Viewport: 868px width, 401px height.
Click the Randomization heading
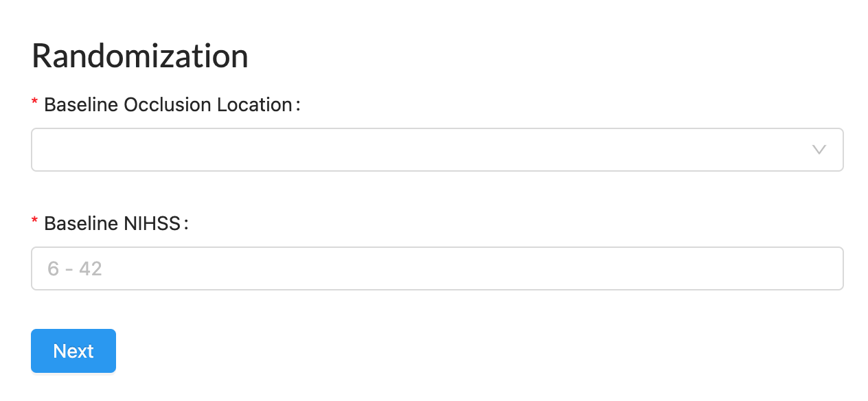click(140, 56)
